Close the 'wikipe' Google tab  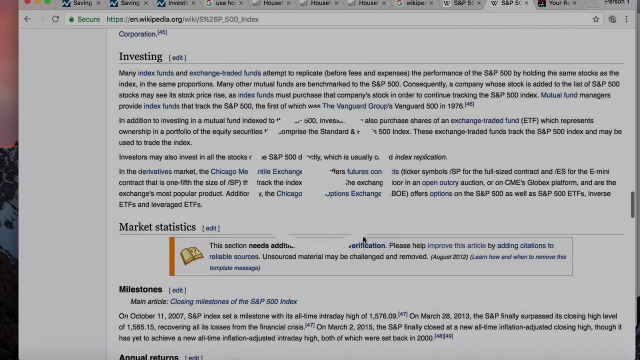pos(431,3)
